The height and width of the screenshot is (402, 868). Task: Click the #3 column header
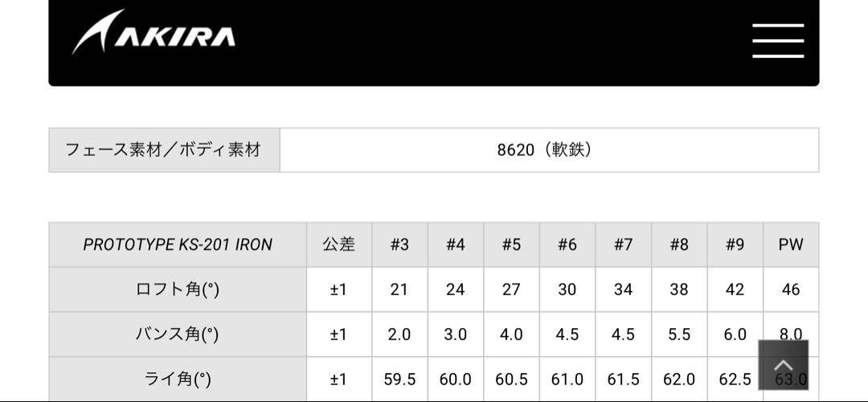(399, 244)
